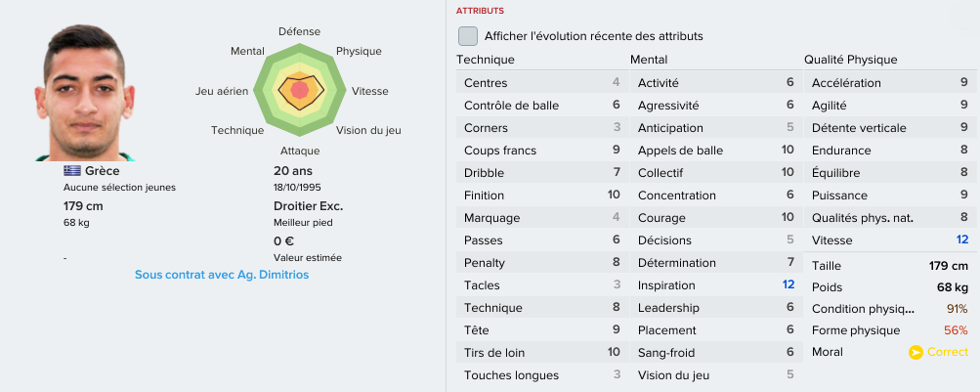Enable recent attribute evolution checkbox

click(467, 36)
